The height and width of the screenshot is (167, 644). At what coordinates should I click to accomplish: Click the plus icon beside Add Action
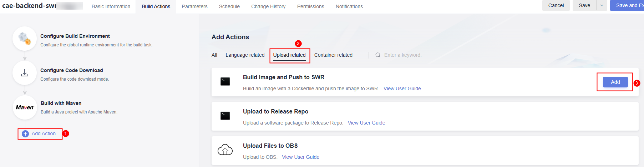pyautogui.click(x=25, y=134)
